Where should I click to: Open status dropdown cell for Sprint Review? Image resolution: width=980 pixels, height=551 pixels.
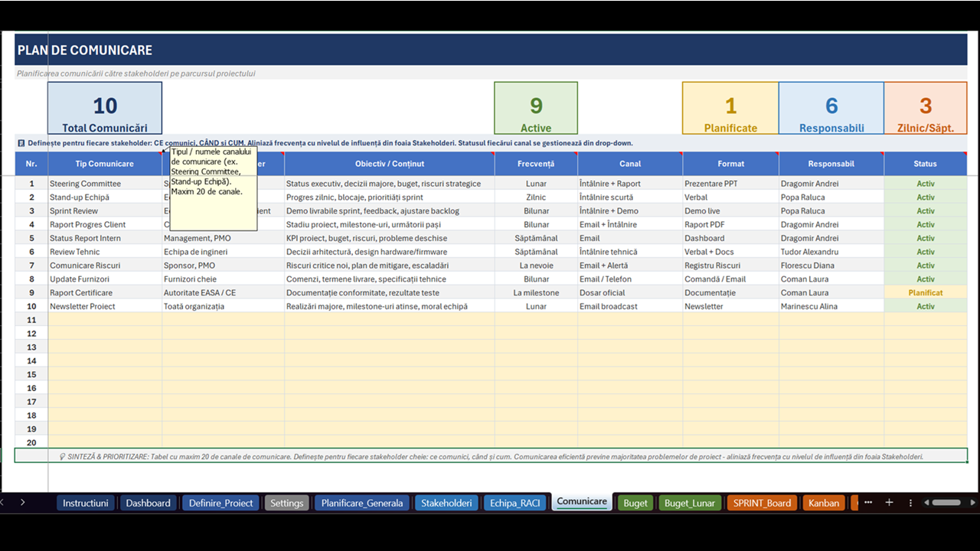click(926, 211)
